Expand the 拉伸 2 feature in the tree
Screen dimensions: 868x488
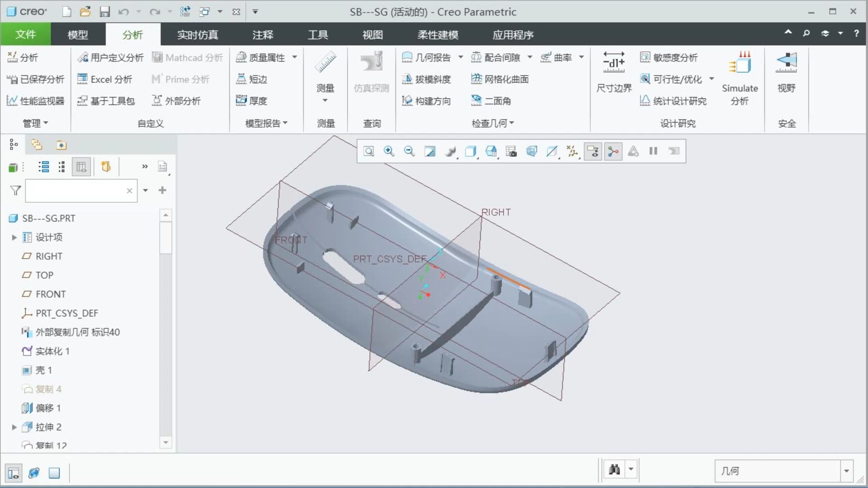point(13,427)
